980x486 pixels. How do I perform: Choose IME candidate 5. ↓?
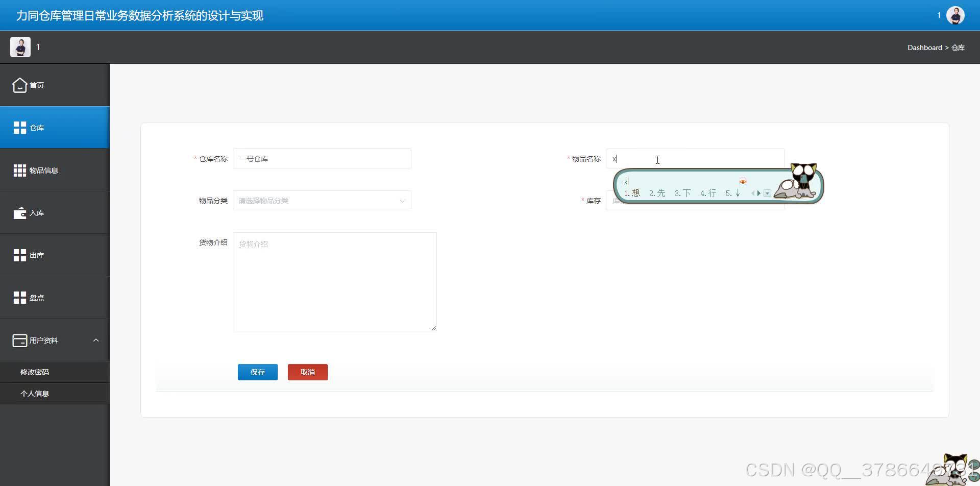733,193
